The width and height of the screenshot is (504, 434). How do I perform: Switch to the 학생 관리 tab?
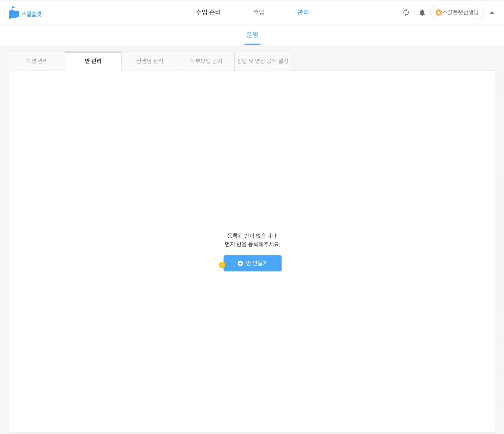(37, 61)
